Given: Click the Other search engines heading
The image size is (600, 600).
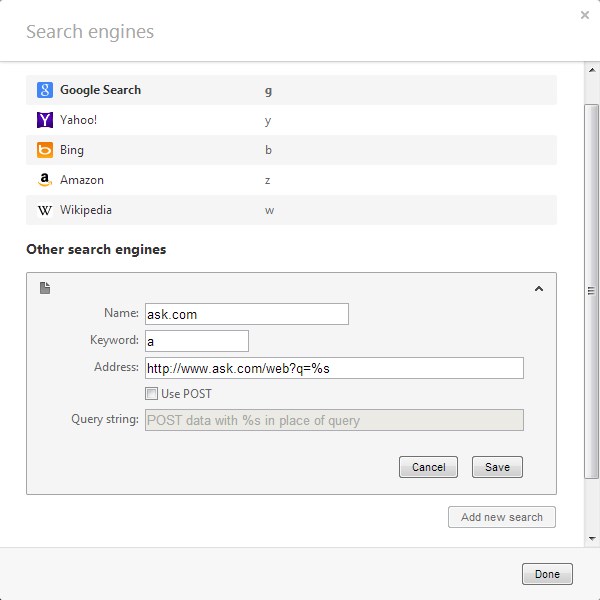Looking at the screenshot, I should coord(96,249).
